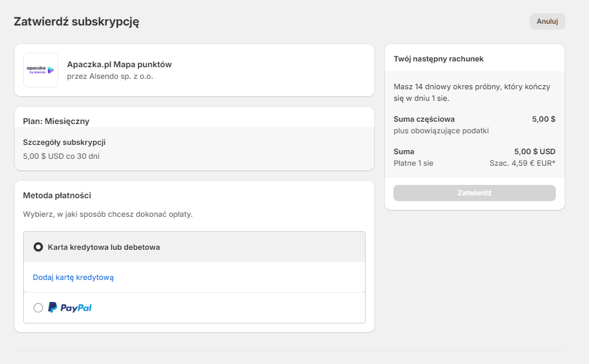This screenshot has height=364, width=589.
Task: Click the PayPal logo
Action: pyautogui.click(x=70, y=308)
